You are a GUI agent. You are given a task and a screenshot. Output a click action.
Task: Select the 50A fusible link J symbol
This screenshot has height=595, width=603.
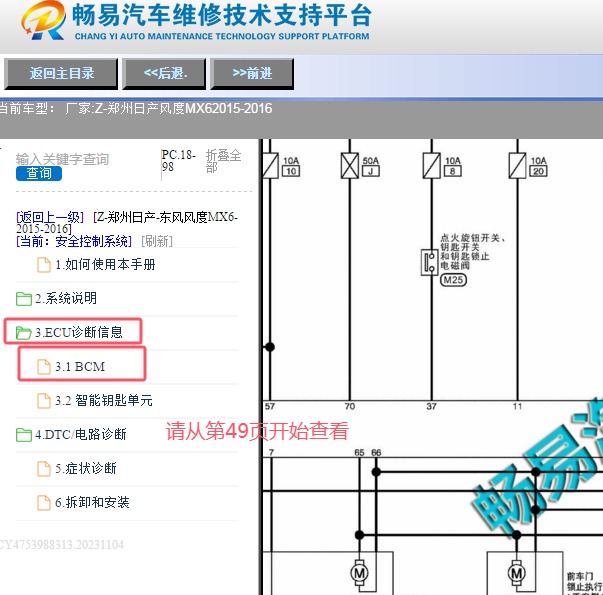(x=350, y=165)
